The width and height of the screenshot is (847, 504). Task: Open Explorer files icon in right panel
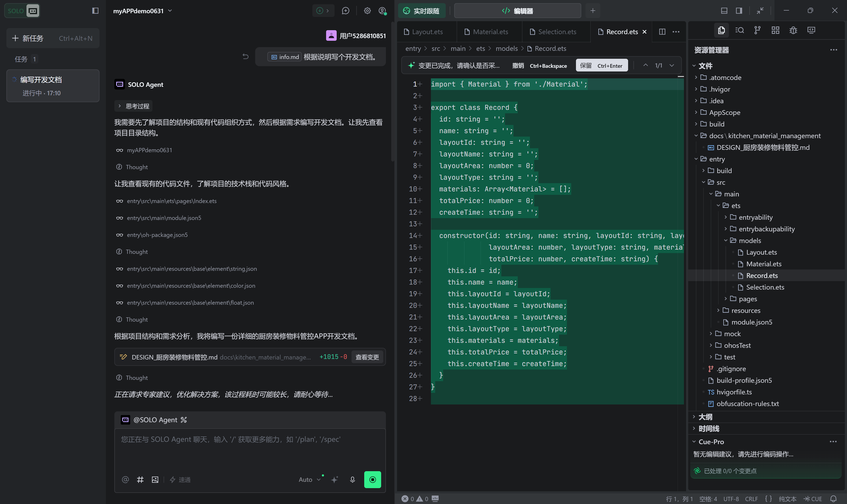721,30
